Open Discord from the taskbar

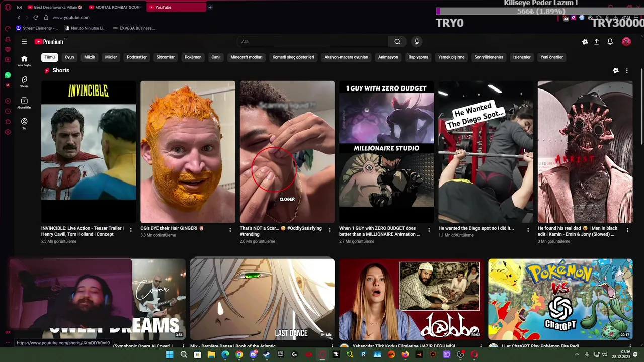tap(253, 354)
